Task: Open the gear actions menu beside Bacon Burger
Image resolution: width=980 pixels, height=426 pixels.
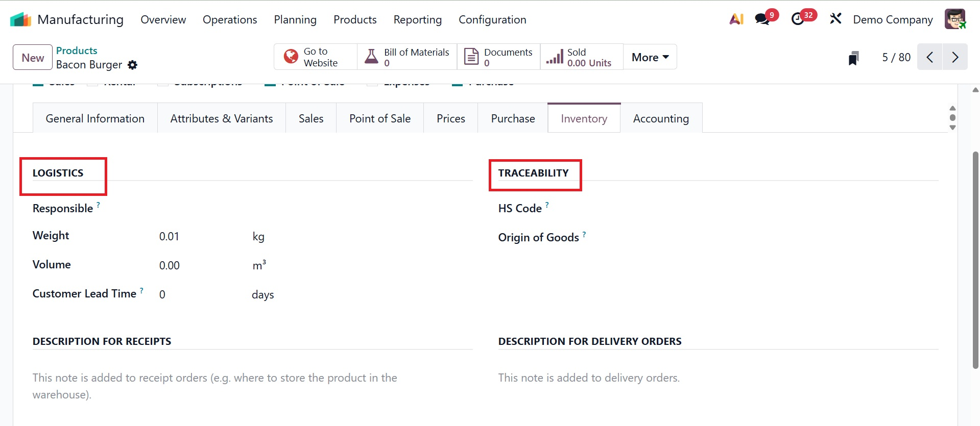Action: pos(133,65)
